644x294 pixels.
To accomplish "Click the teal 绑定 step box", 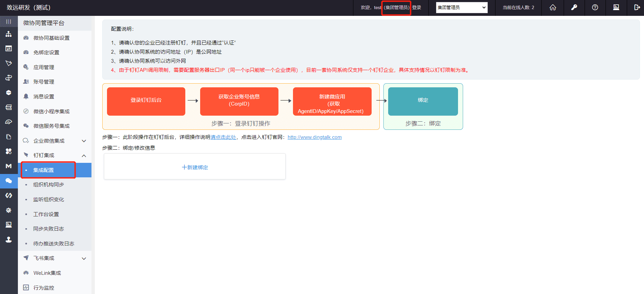I will 423,101.
